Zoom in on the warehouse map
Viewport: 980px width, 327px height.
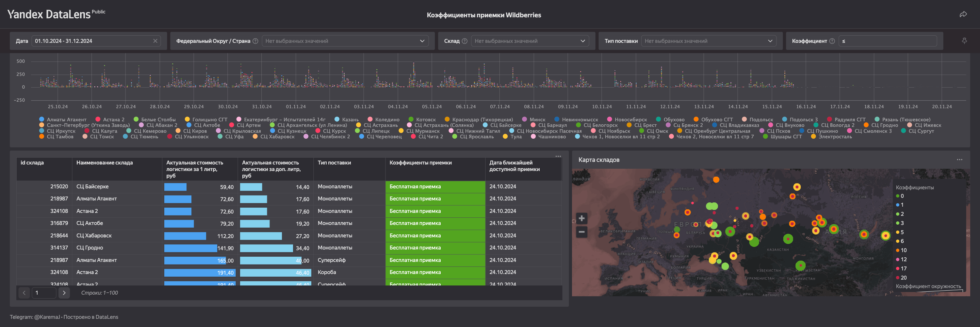point(581,218)
